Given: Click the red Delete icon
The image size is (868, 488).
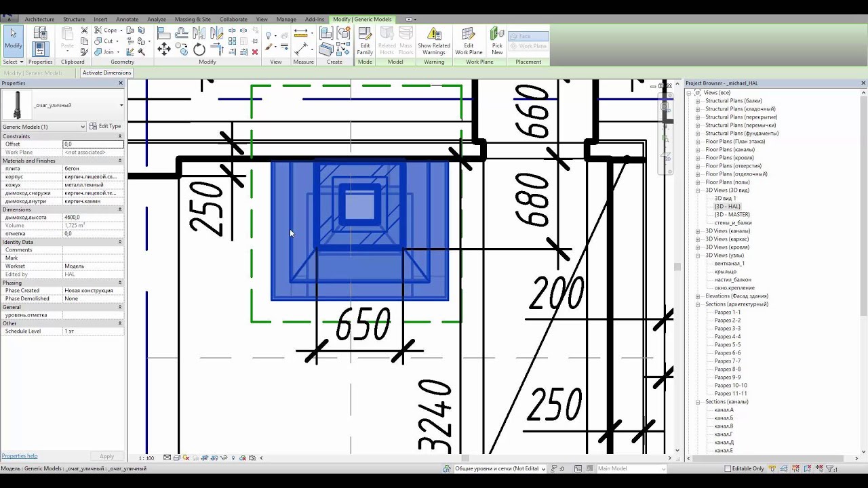Looking at the screenshot, I should 255,52.
